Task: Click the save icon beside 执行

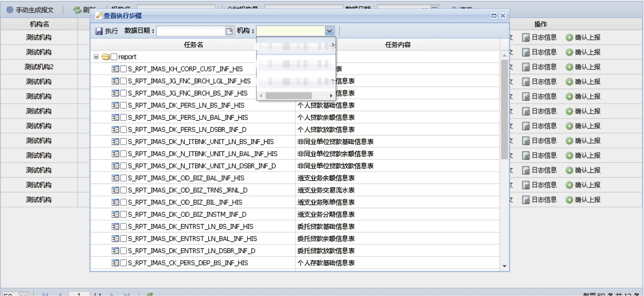Action: pyautogui.click(x=99, y=31)
